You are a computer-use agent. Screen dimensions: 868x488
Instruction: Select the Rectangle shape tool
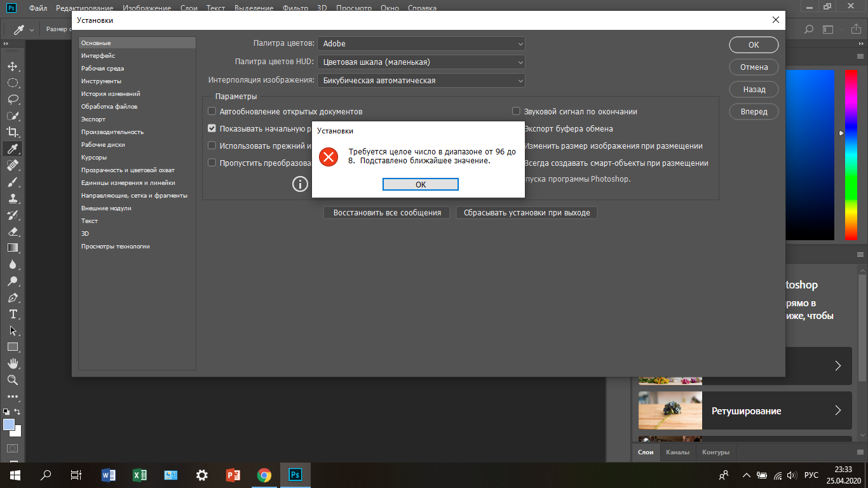tap(13, 347)
